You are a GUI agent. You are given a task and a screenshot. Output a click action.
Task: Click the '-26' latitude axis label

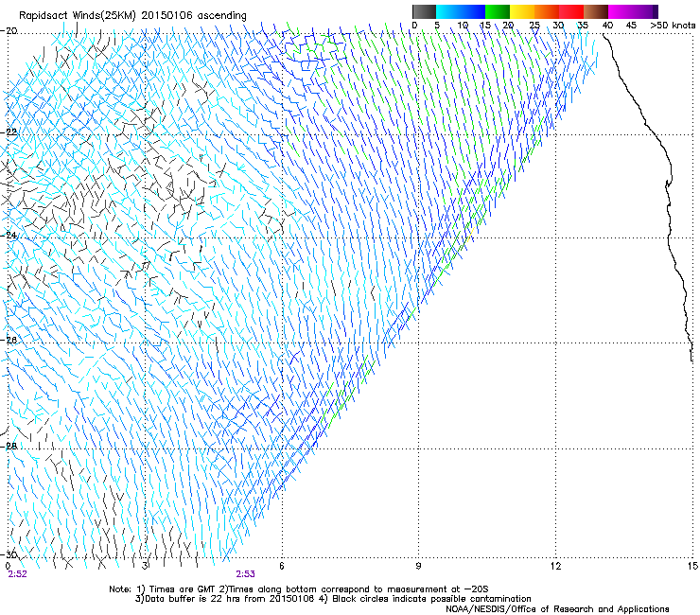[x=9, y=341]
